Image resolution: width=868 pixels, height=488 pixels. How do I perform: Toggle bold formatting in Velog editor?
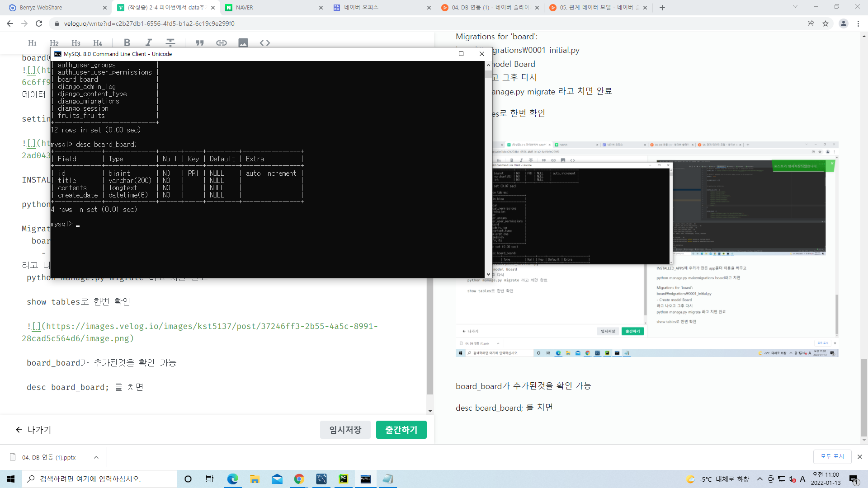127,42
